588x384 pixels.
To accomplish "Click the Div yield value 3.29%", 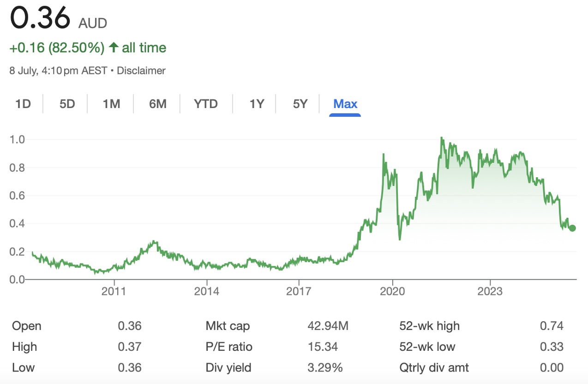I will tap(325, 367).
